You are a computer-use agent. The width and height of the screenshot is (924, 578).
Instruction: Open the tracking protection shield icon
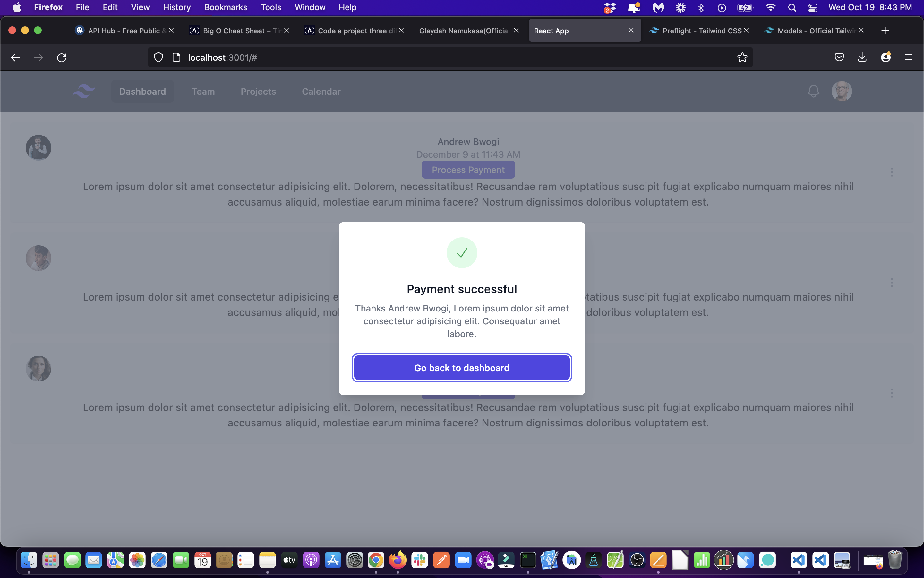click(x=158, y=57)
